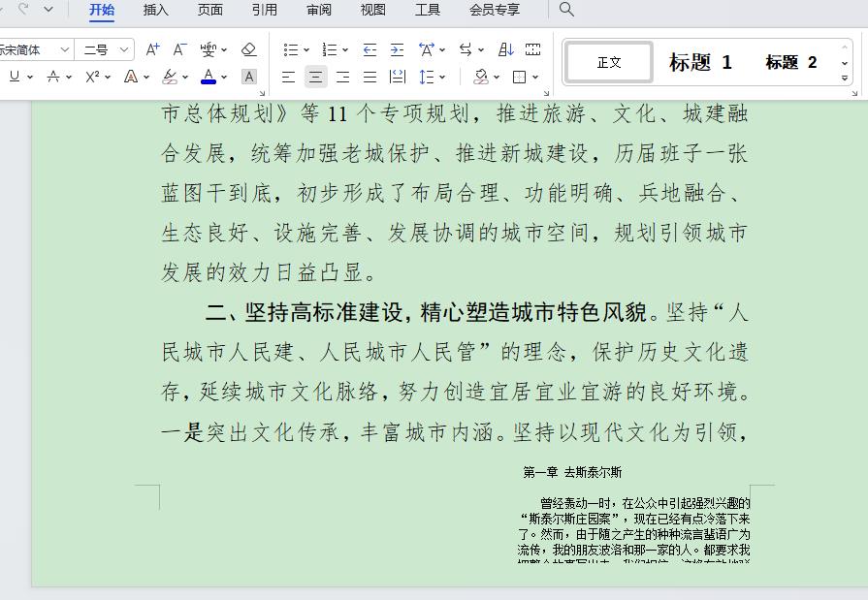Image resolution: width=868 pixels, height=600 pixels.
Task: Apply the 标题 1 style
Action: pyautogui.click(x=700, y=63)
